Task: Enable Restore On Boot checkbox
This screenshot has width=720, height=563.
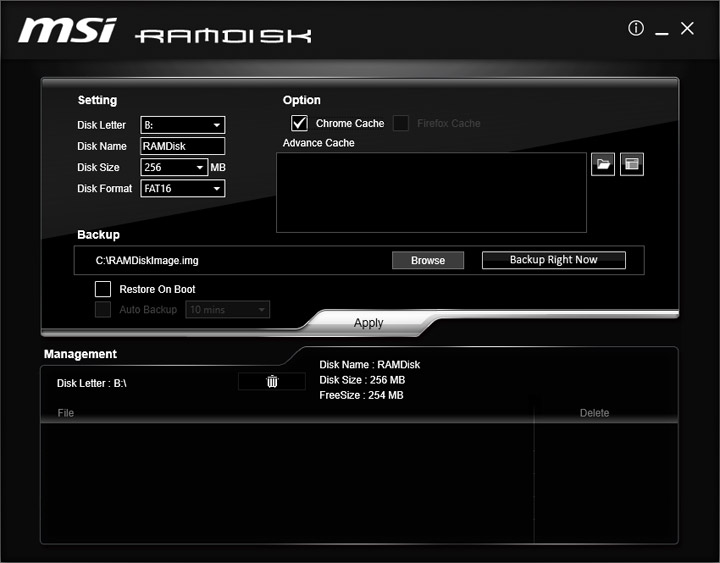Action: [103, 289]
